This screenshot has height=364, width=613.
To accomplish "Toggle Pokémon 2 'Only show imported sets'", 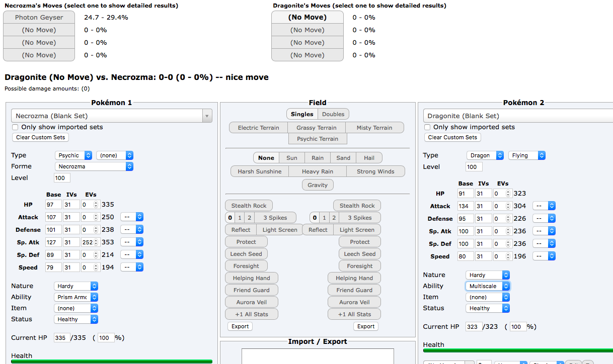I will [427, 127].
